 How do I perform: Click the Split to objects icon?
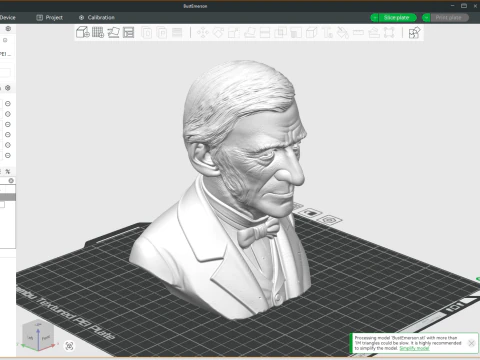(147, 33)
